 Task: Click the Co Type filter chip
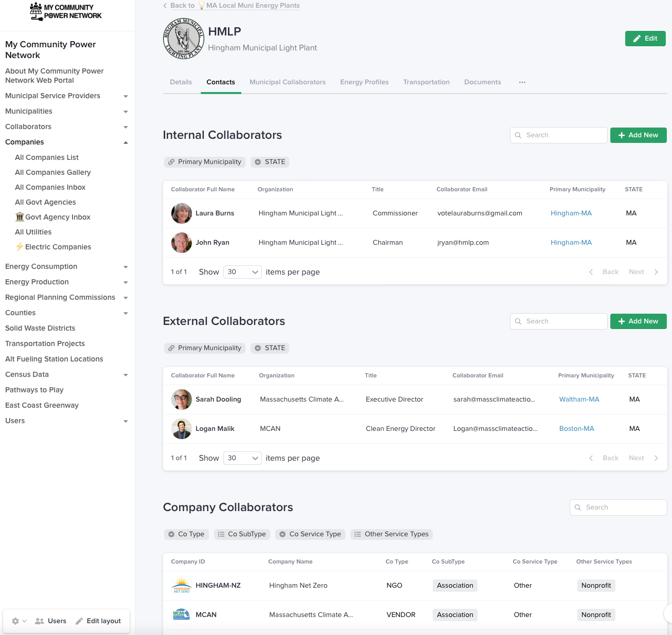tap(186, 534)
